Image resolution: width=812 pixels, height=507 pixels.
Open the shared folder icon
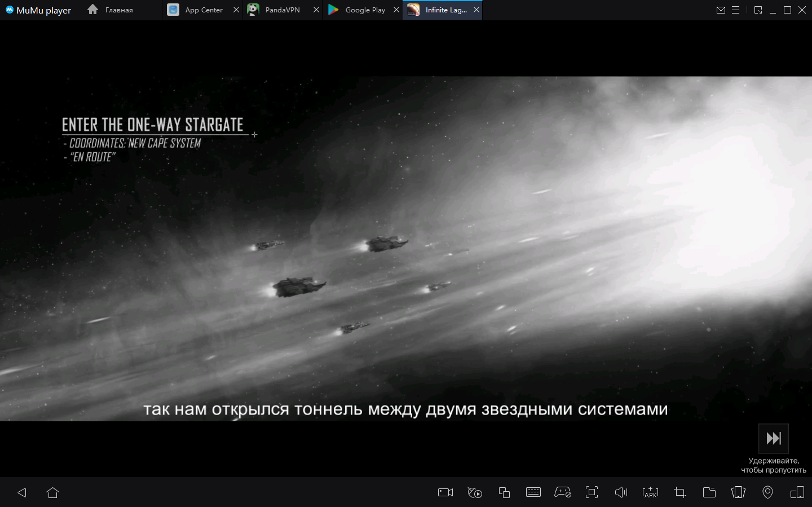point(709,492)
